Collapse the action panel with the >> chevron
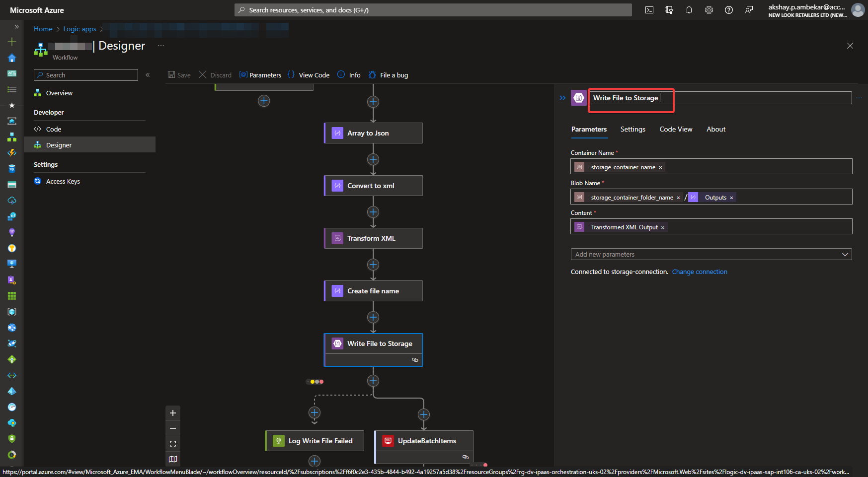868x477 pixels. point(562,98)
